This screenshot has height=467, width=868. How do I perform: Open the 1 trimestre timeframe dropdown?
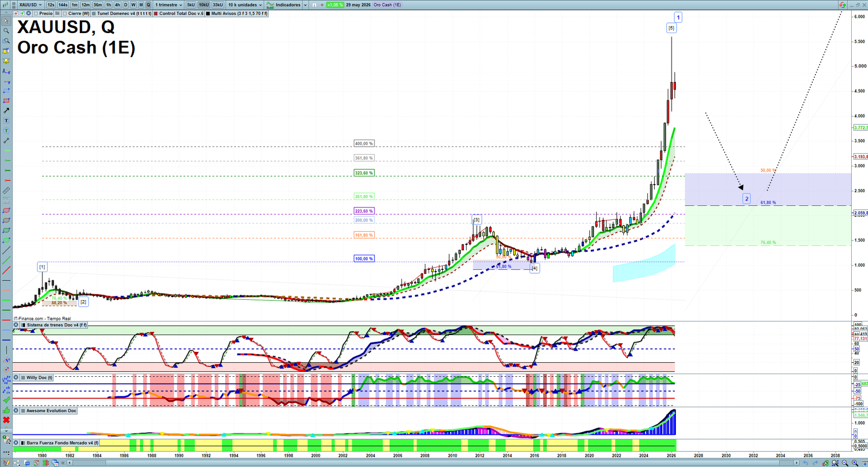169,5
